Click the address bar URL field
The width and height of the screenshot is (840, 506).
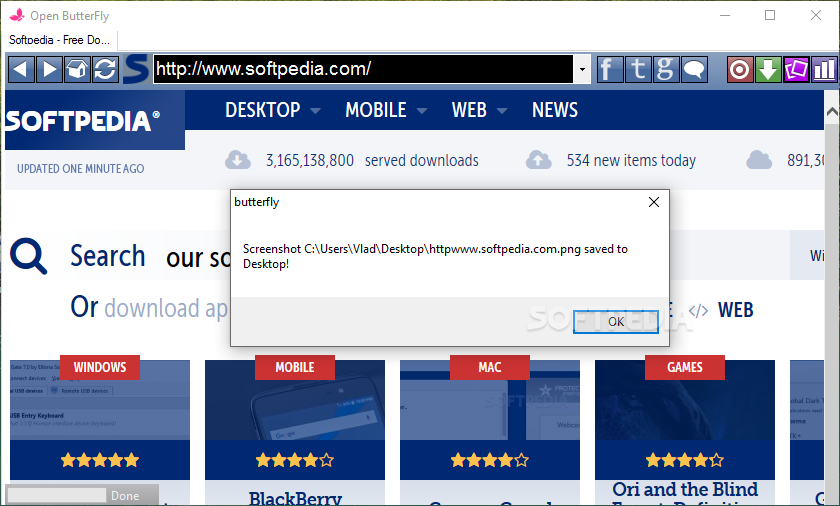coord(363,69)
